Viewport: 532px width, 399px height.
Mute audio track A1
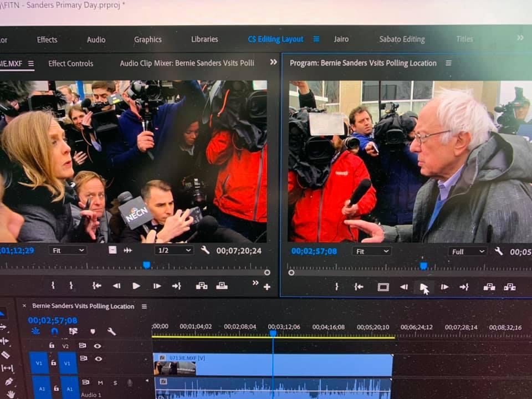[x=100, y=383]
